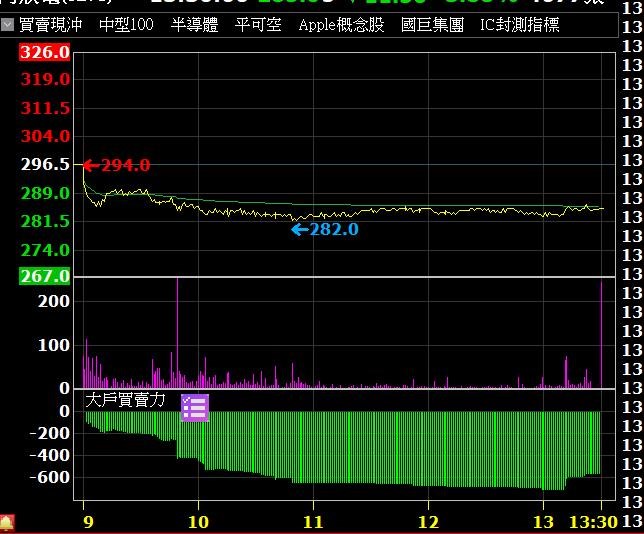Open the 半導體 sector link
Screen dimensions: 644x534
pyautogui.click(x=194, y=25)
